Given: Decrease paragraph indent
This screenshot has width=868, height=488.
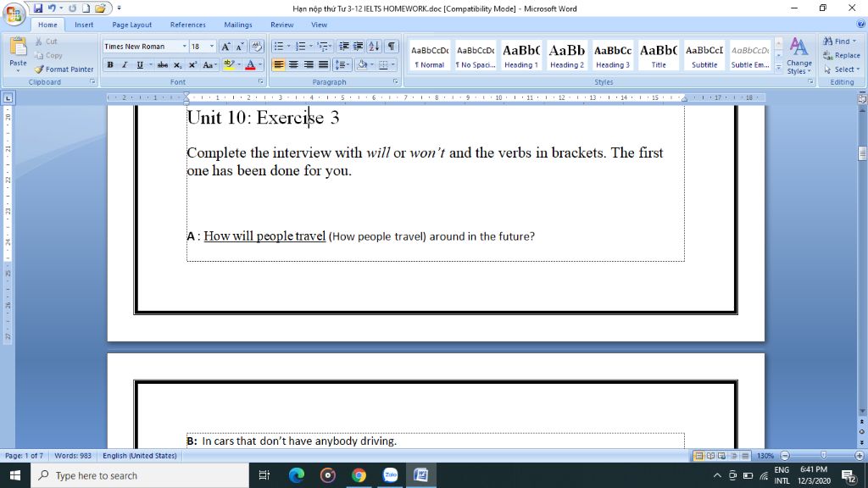Looking at the screenshot, I should (344, 47).
